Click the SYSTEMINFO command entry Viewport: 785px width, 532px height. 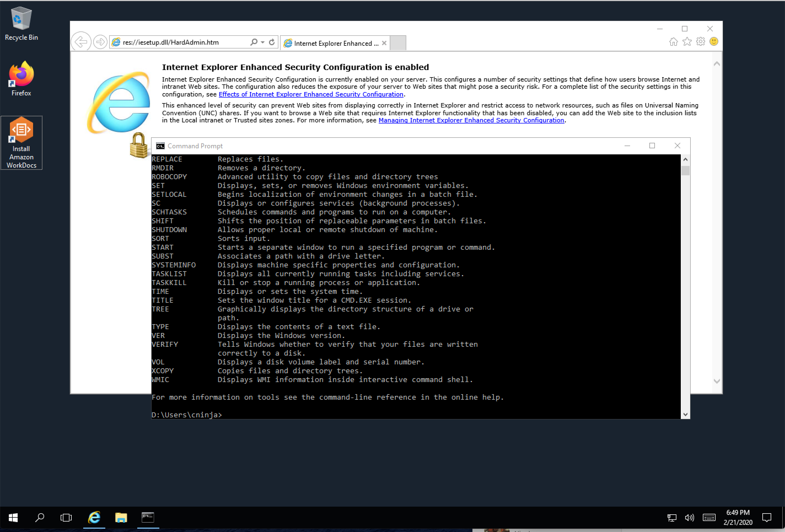point(174,265)
